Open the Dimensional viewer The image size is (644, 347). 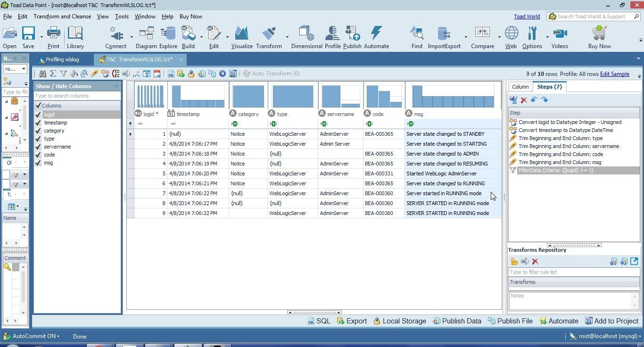(306, 37)
